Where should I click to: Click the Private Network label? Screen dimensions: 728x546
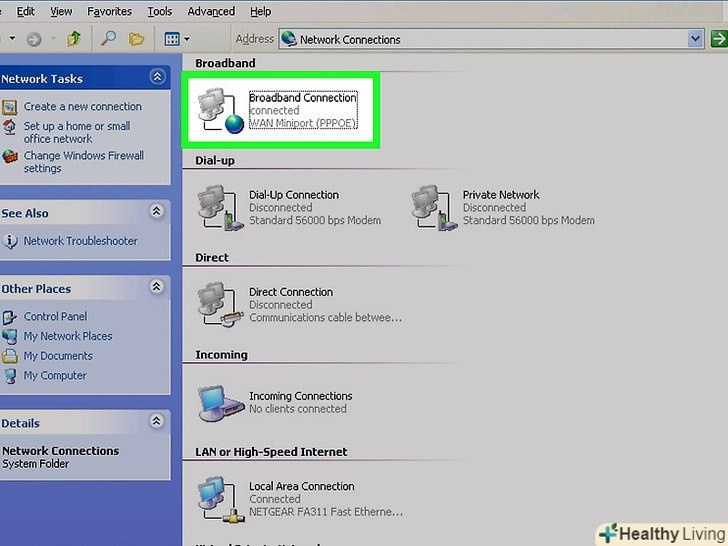tap(501, 195)
